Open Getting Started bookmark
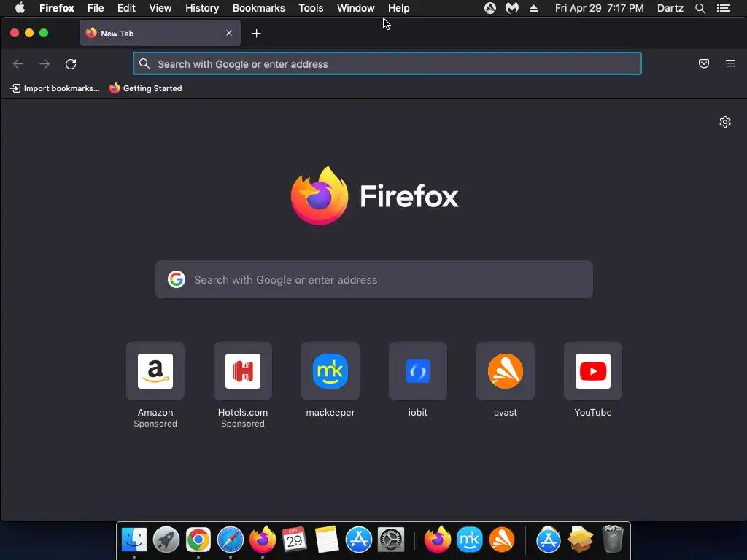747x560 pixels. tap(145, 88)
